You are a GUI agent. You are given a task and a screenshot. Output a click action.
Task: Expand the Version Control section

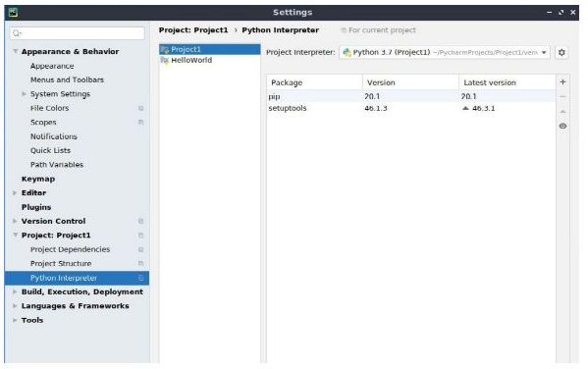click(15, 221)
